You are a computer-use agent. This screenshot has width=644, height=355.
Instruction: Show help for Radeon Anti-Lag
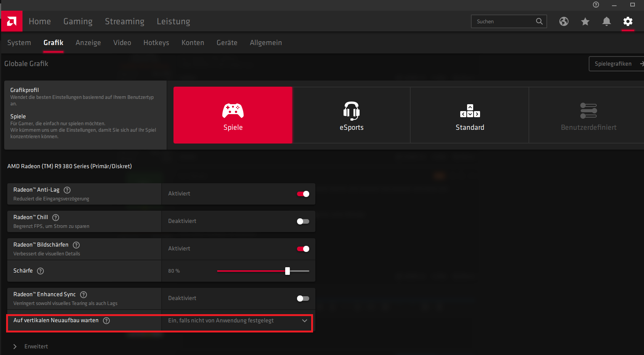tap(67, 190)
